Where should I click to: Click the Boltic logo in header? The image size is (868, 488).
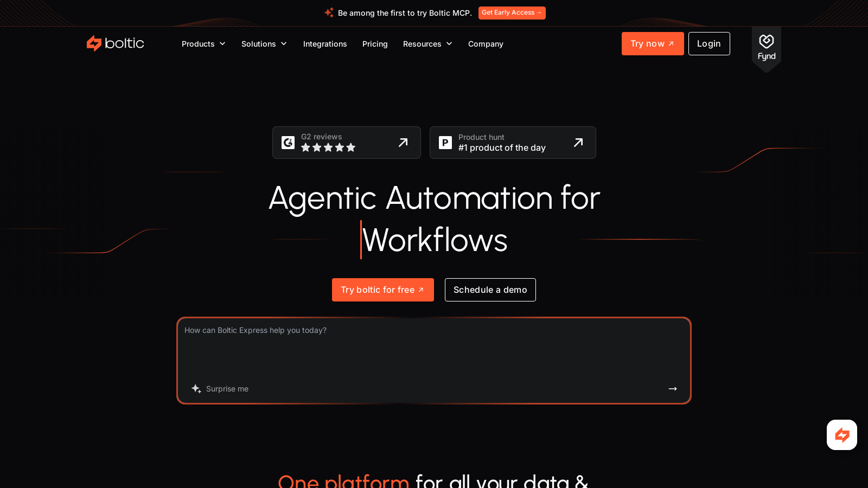tap(115, 43)
